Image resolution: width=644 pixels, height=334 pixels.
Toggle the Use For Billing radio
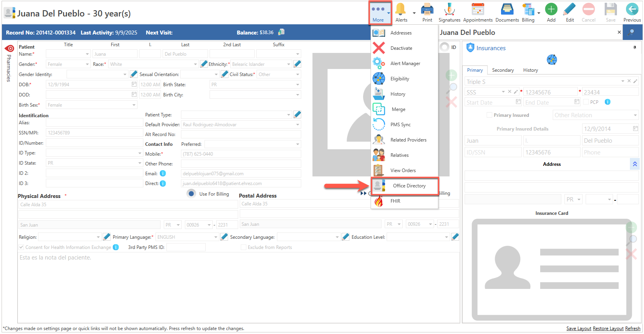tap(191, 193)
